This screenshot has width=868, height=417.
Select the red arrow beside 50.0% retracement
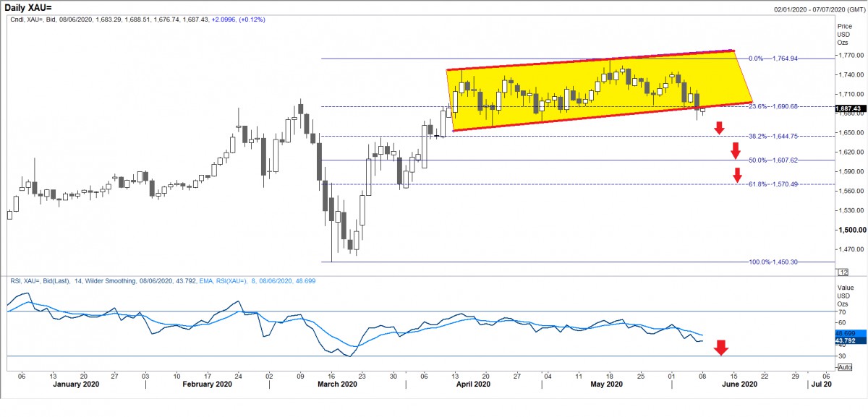(735, 151)
